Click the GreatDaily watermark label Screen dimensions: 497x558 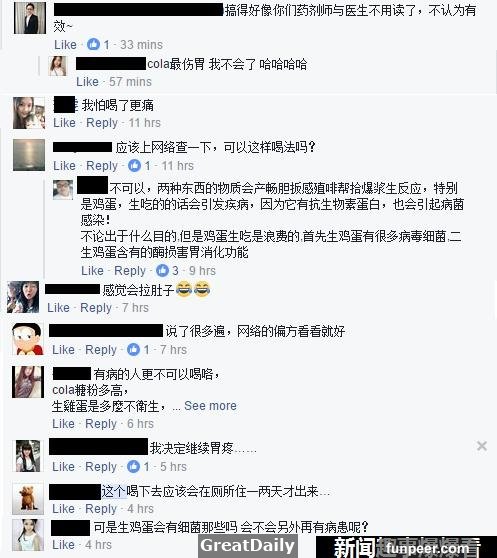pos(248,546)
